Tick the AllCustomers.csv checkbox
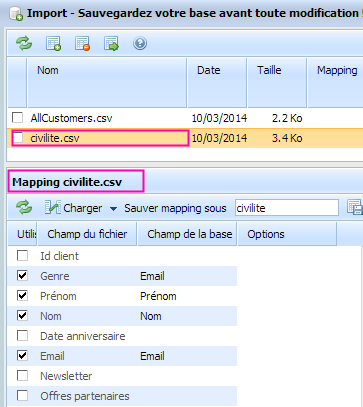The image size is (363, 407). pyautogui.click(x=17, y=118)
